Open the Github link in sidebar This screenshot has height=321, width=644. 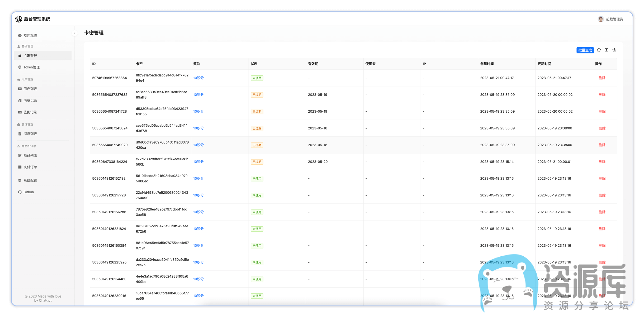(29, 192)
